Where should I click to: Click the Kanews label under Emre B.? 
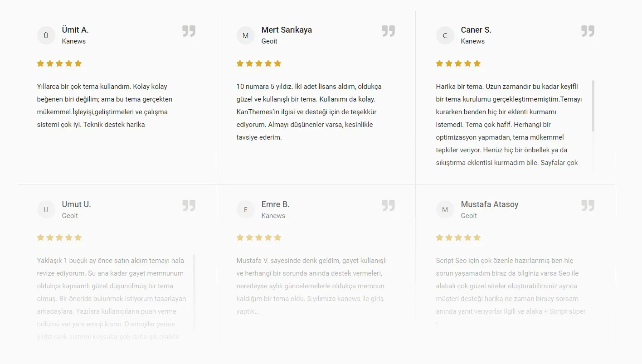click(x=273, y=216)
